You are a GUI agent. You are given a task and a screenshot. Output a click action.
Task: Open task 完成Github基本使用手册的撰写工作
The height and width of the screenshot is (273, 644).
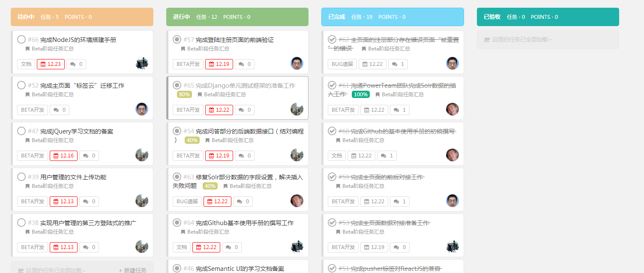click(x=245, y=223)
